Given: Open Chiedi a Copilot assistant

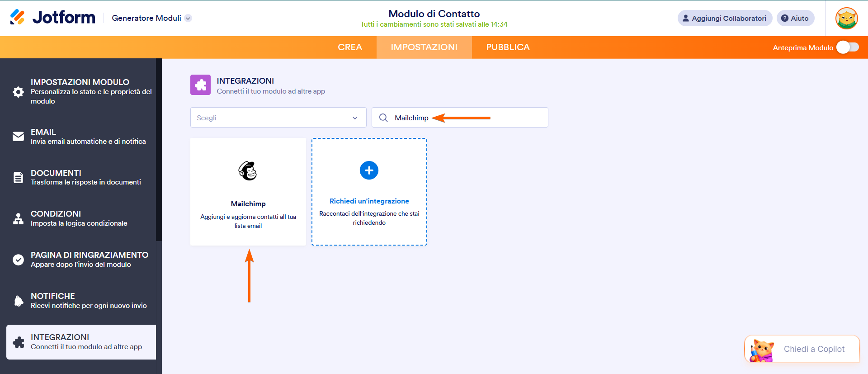Looking at the screenshot, I should click(x=802, y=349).
